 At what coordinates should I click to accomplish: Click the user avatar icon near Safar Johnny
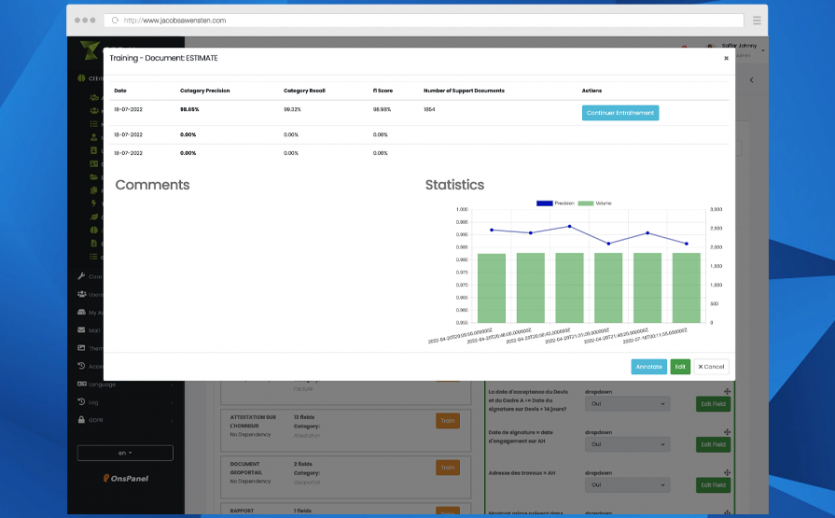[x=709, y=47]
